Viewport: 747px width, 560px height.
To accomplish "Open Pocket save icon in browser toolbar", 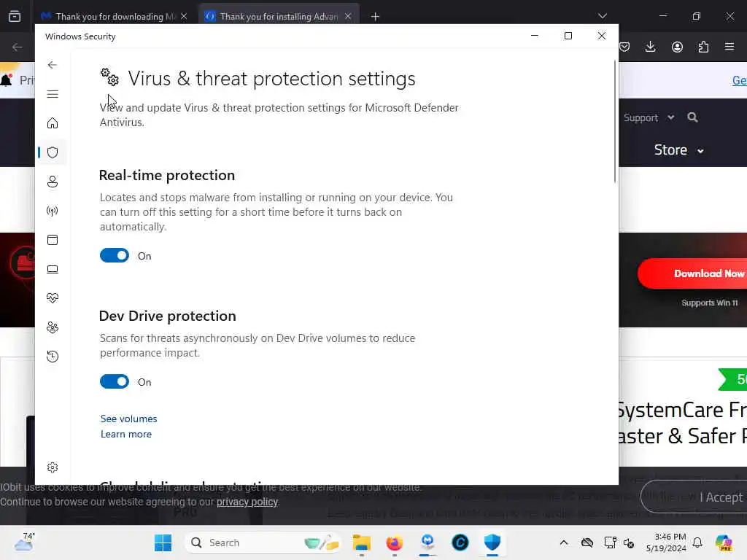I will coord(624,47).
